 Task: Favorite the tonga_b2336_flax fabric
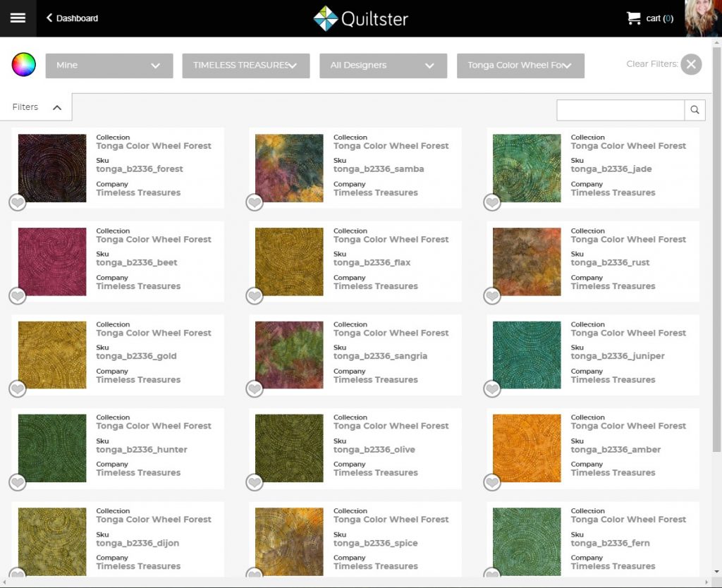tap(254, 295)
